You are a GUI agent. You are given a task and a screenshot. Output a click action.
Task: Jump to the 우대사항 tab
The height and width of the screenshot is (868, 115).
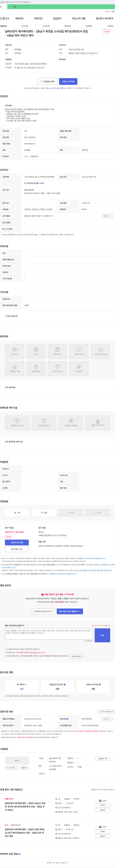46,26
